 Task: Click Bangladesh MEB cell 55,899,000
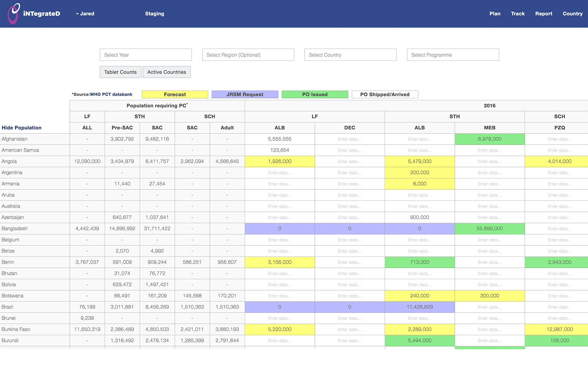pos(490,229)
